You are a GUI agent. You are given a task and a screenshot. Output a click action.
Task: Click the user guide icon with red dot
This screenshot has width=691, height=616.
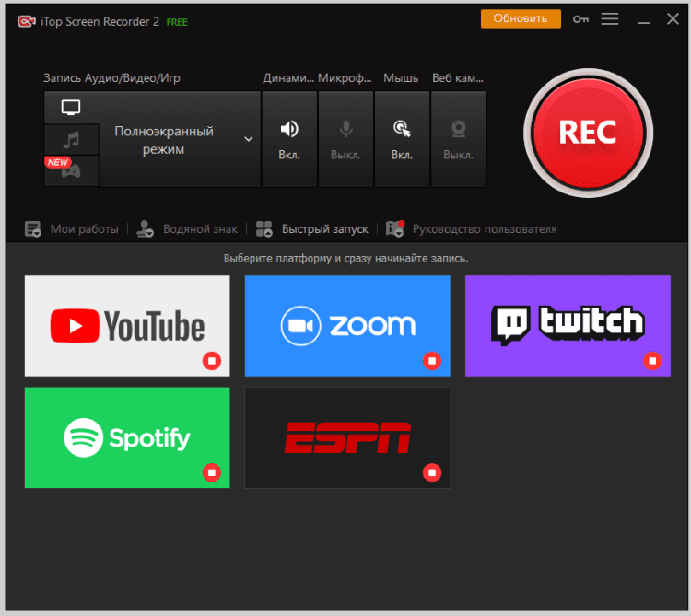(x=395, y=229)
